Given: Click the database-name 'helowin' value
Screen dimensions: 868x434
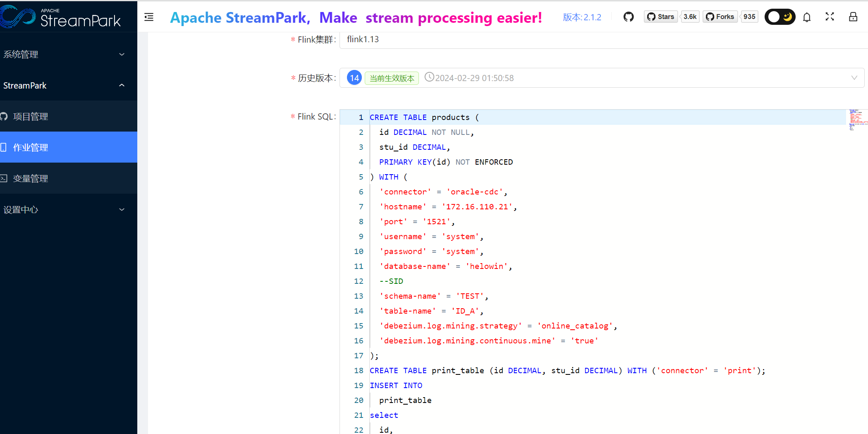Looking at the screenshot, I should (x=487, y=266).
